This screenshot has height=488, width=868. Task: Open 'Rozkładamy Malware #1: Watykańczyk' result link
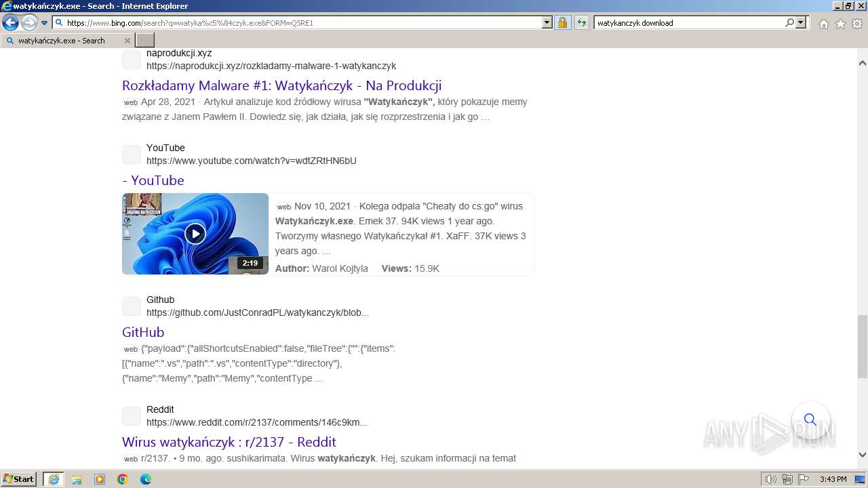click(281, 85)
